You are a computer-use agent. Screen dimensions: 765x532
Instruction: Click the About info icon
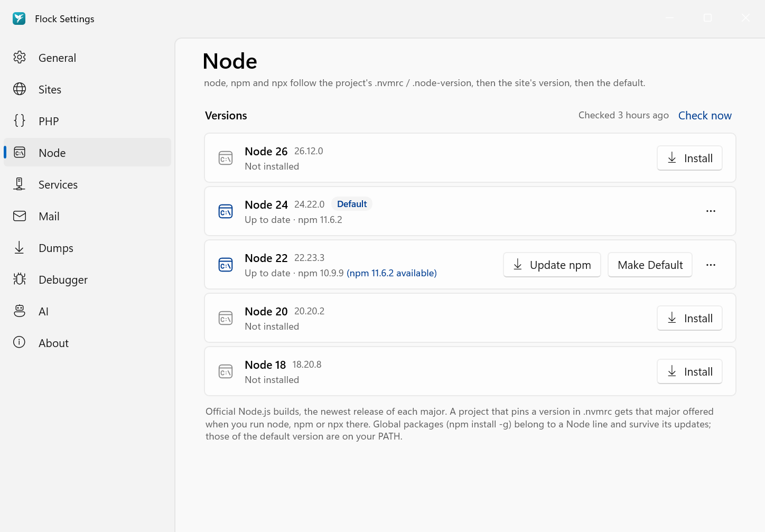click(20, 343)
